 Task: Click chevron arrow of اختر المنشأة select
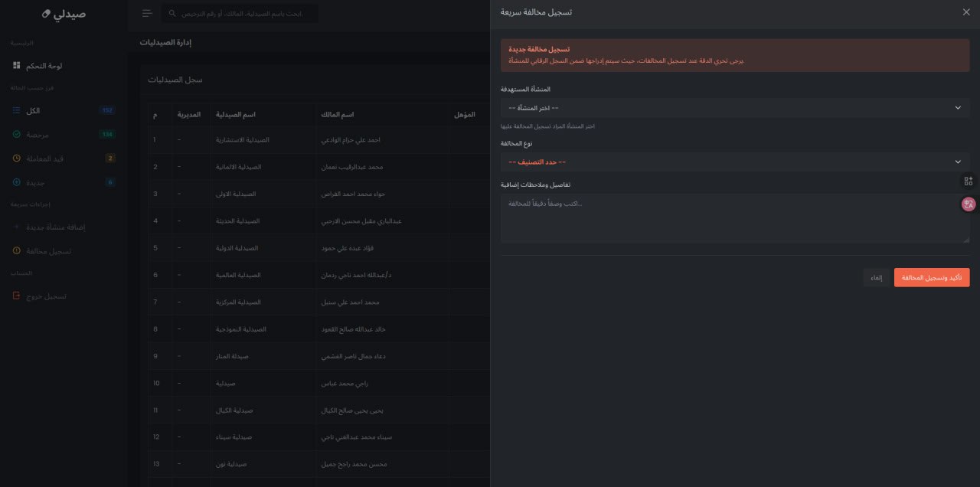958,108
